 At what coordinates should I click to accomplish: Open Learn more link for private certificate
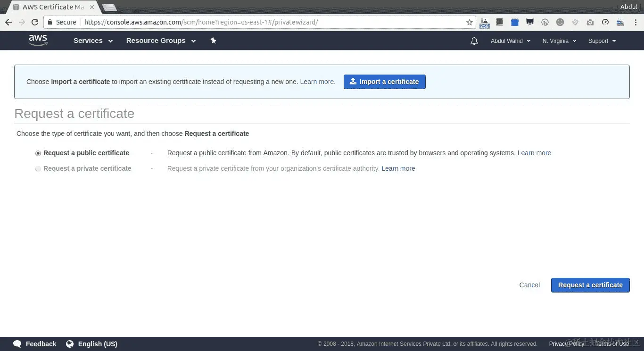pyautogui.click(x=398, y=168)
